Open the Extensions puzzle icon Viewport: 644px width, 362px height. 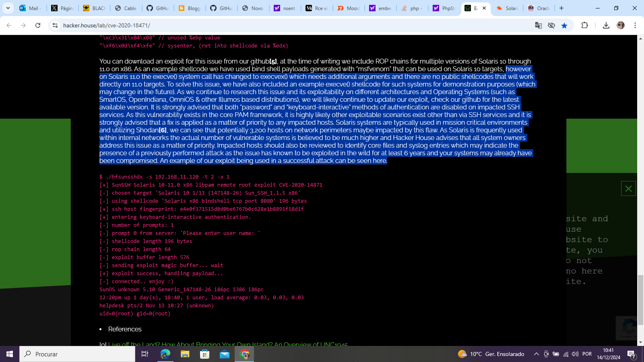585,25
